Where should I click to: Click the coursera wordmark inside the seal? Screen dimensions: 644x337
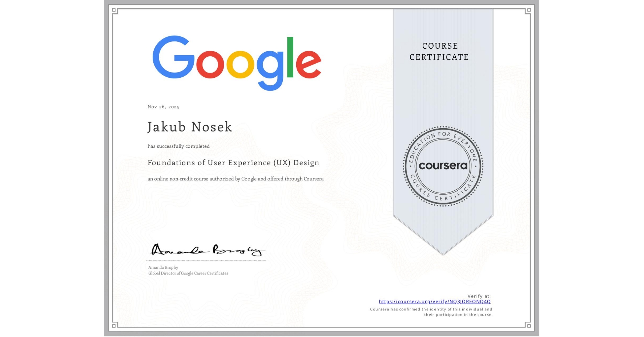click(x=443, y=166)
